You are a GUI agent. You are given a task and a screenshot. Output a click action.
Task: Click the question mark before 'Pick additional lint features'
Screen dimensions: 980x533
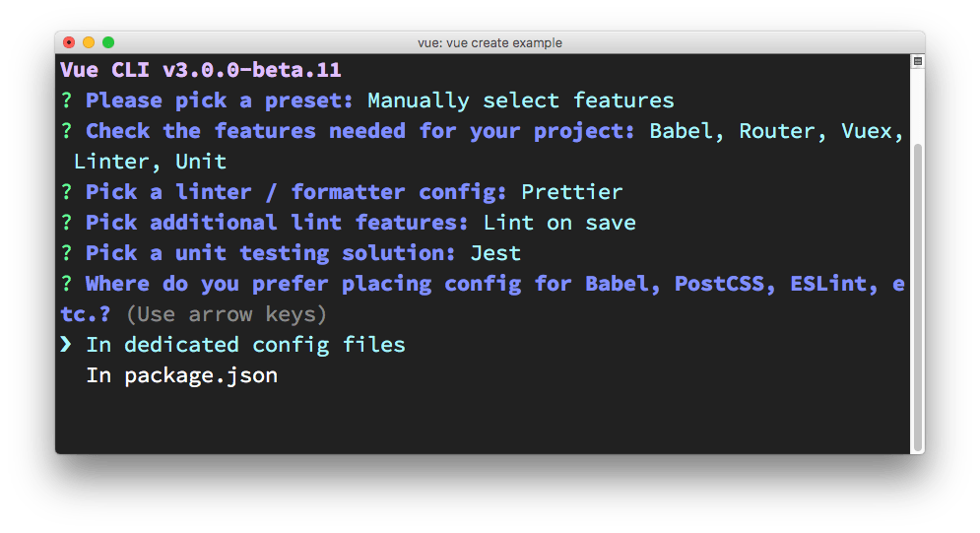point(66,223)
